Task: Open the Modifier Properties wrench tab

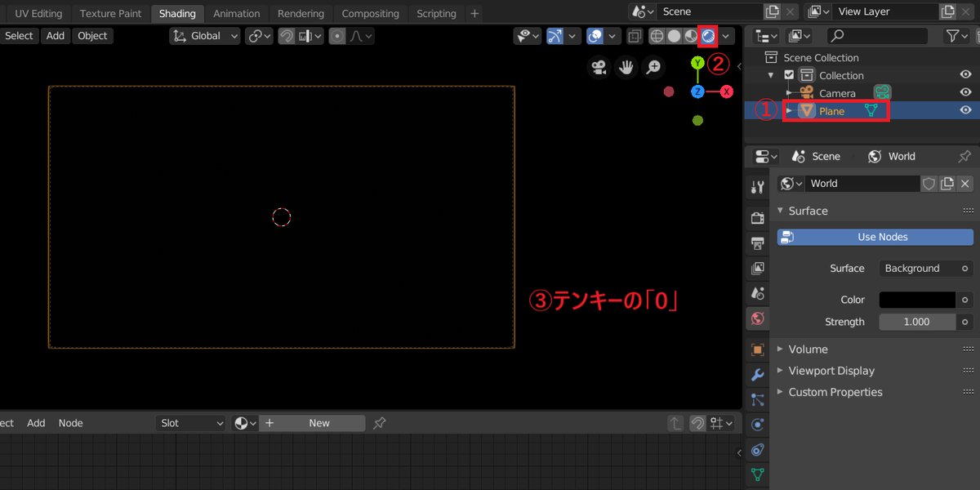Action: pyautogui.click(x=757, y=374)
